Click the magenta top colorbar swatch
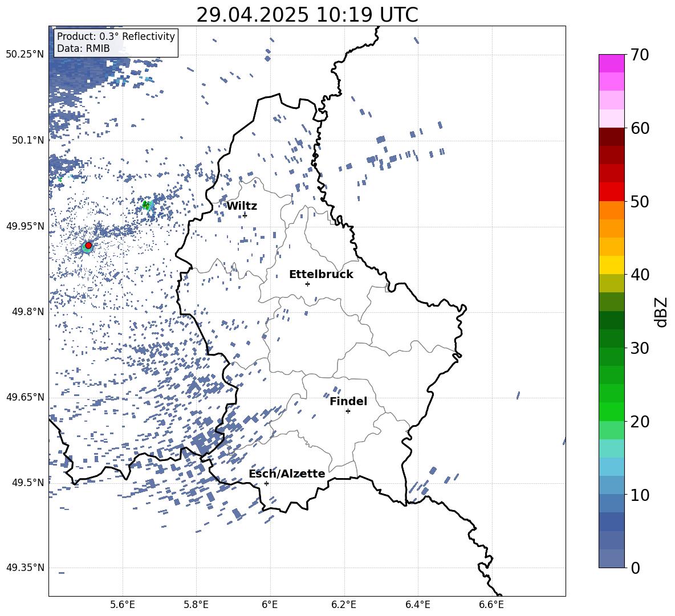This screenshot has height=616, width=675. (x=611, y=64)
